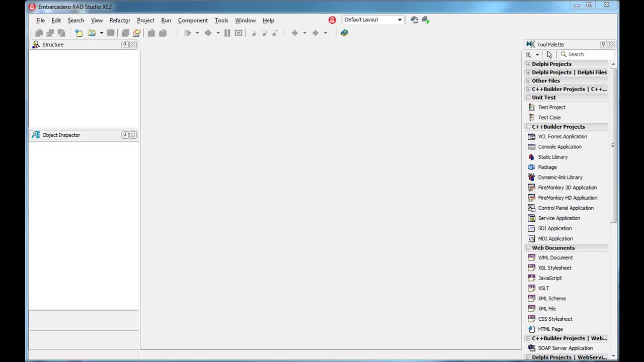Expand Delphi Projects | Delphi Files category
The image size is (644, 362).
pyautogui.click(x=528, y=72)
